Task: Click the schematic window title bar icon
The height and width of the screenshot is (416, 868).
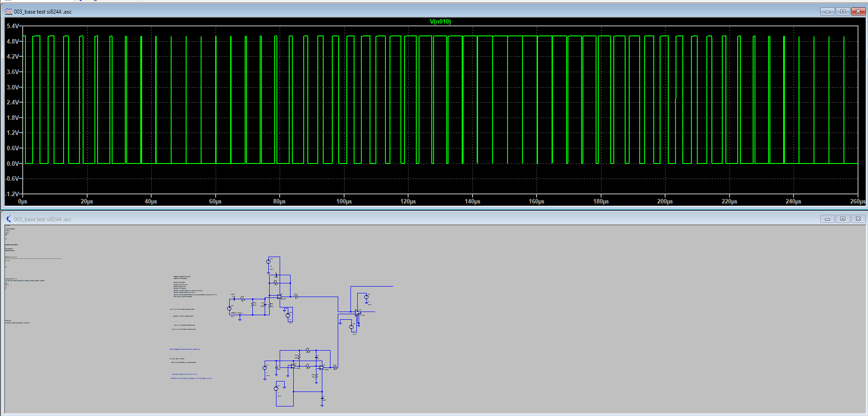Action: 9,219
